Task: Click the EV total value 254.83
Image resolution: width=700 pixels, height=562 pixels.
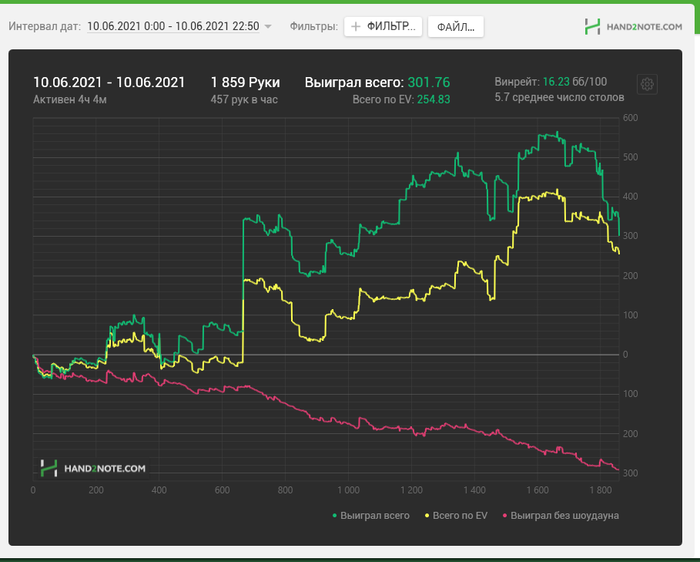Action: point(433,100)
